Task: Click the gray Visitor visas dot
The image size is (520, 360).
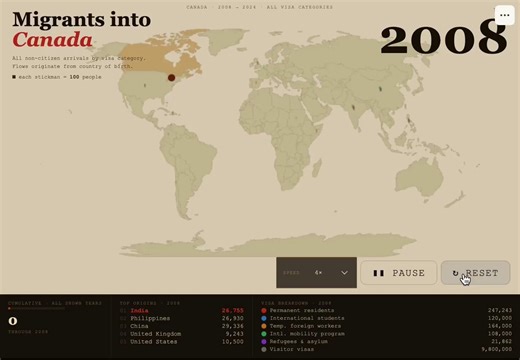Action: (x=264, y=349)
